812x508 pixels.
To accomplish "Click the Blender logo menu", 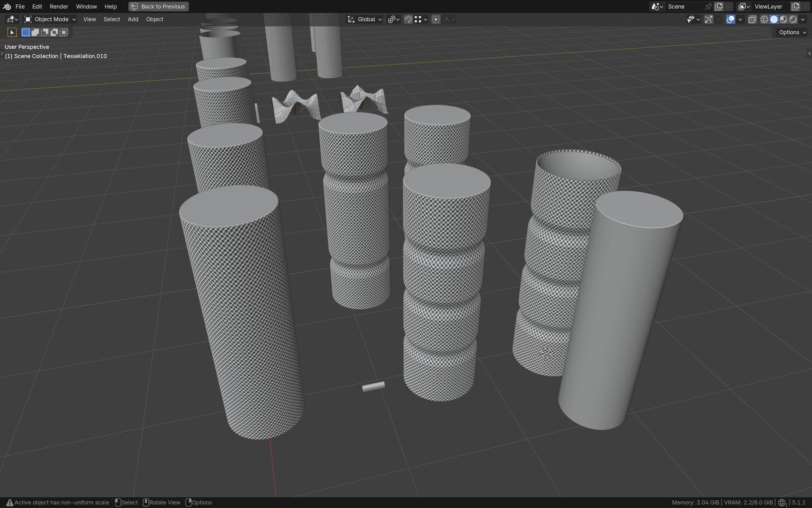I will tap(7, 6).
